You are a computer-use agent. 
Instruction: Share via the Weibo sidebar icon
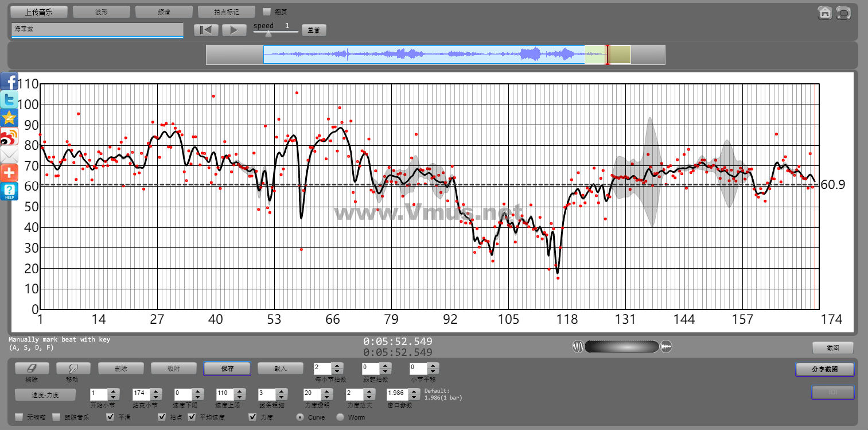[x=10, y=137]
